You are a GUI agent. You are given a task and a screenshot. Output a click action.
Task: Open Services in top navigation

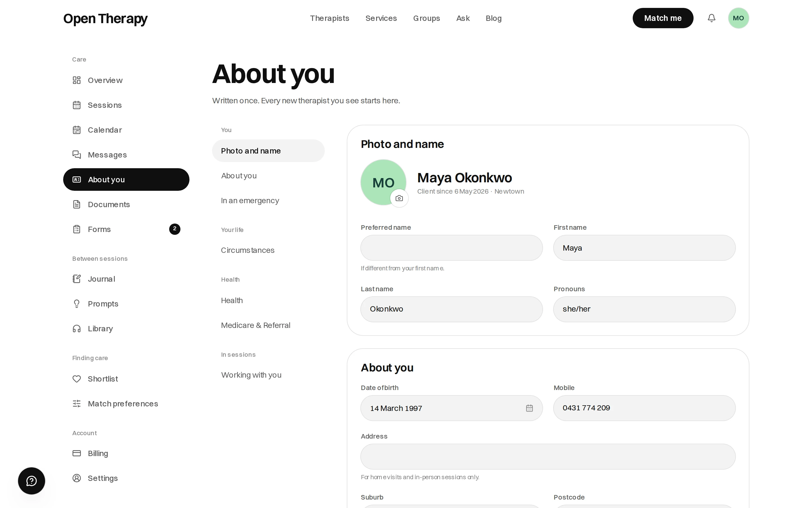(x=381, y=18)
